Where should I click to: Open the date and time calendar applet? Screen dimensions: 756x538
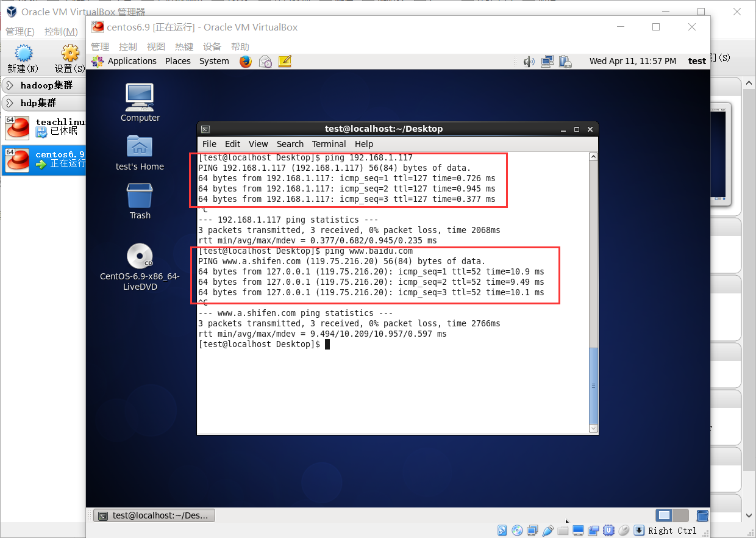pos(633,61)
